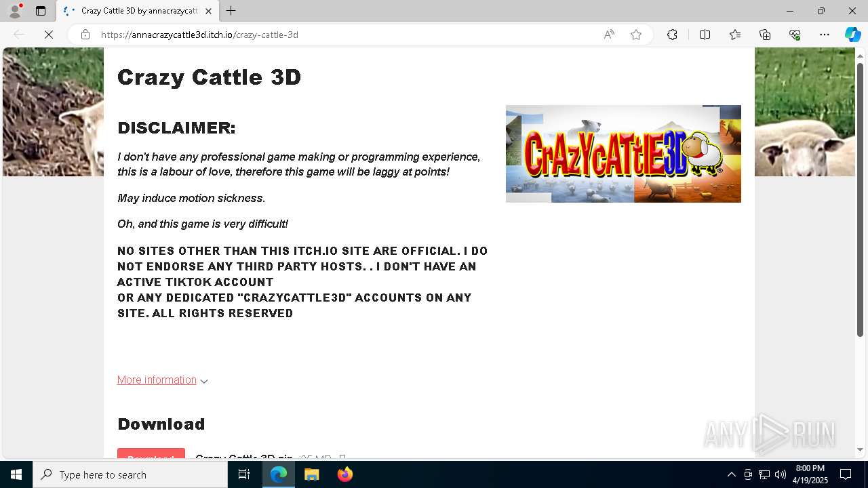Open the notification center icon
Viewport: 868px width, 488px height.
tap(846, 474)
